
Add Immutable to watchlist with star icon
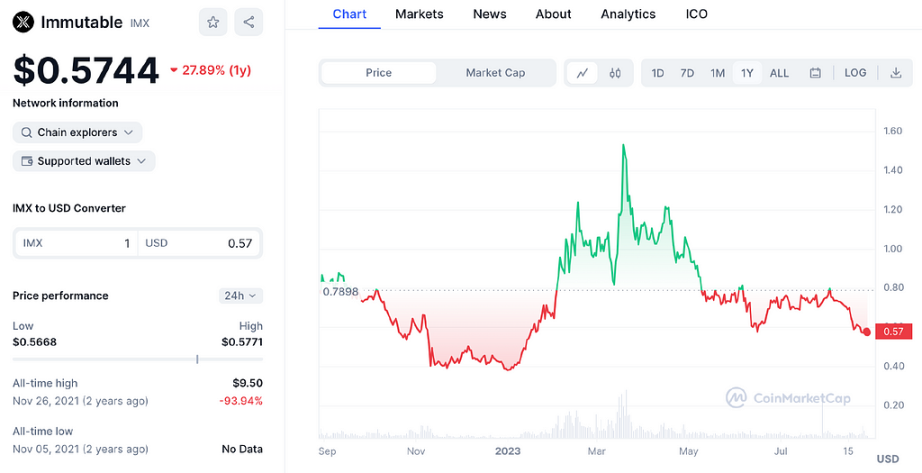tap(213, 22)
